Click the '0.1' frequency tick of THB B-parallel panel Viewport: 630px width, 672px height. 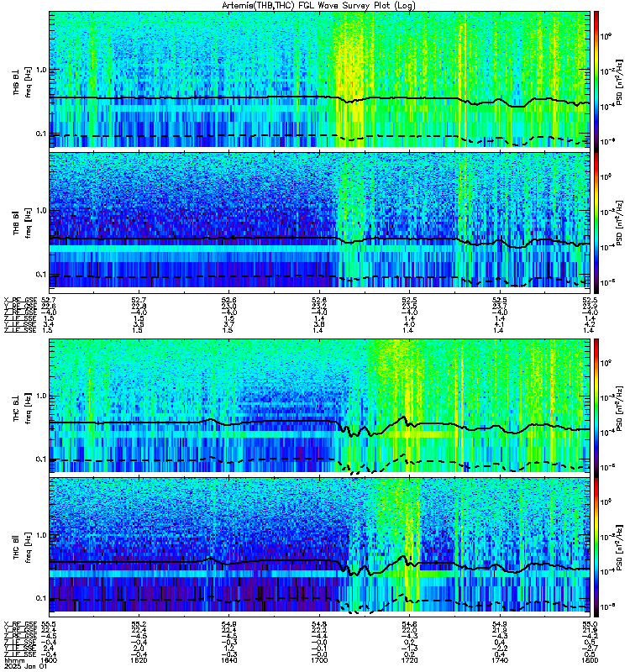click(41, 275)
